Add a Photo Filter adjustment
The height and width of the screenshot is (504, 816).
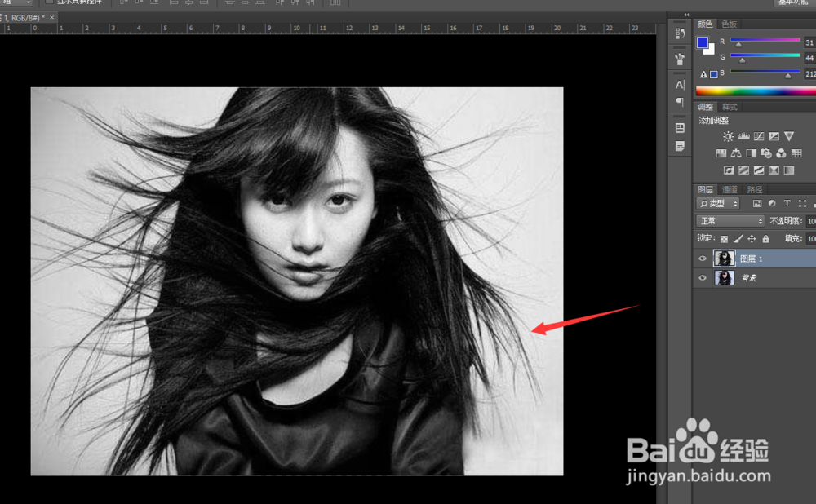tap(766, 153)
